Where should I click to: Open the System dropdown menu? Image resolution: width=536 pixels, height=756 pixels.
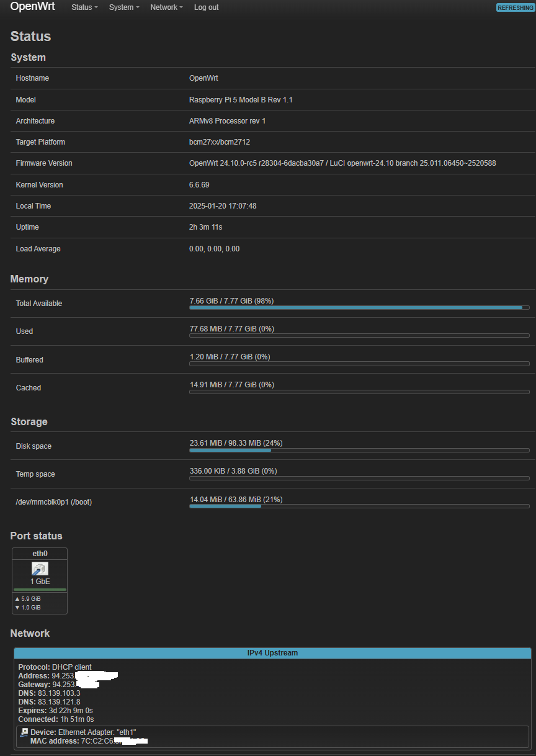[123, 7]
